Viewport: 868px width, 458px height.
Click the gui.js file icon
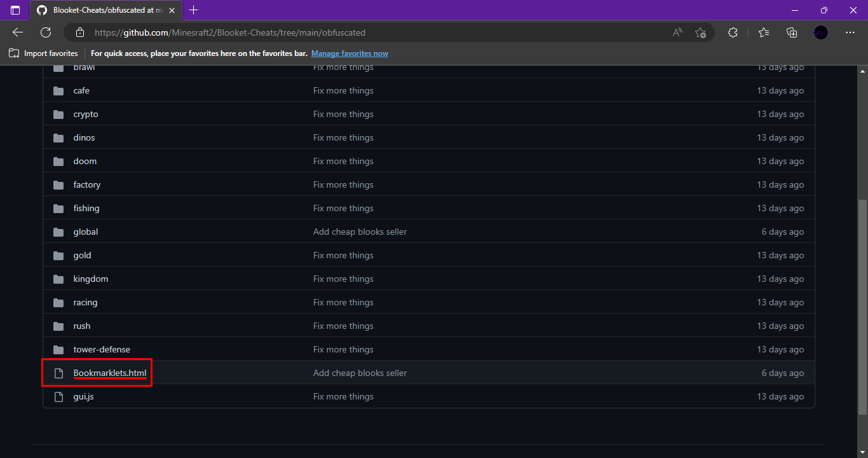click(58, 397)
